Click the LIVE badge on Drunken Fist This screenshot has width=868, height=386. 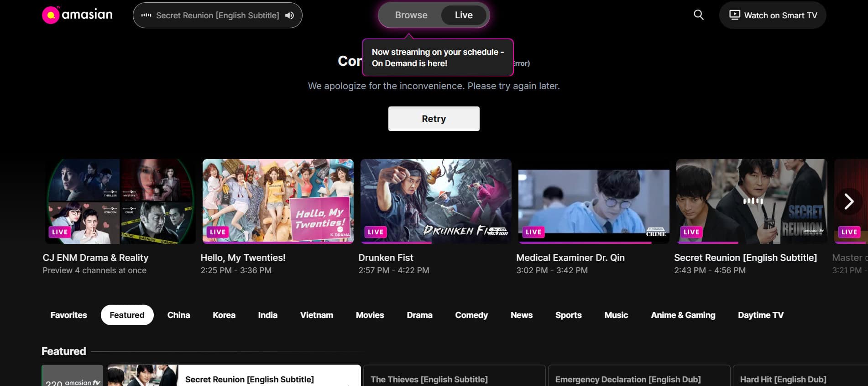click(376, 232)
